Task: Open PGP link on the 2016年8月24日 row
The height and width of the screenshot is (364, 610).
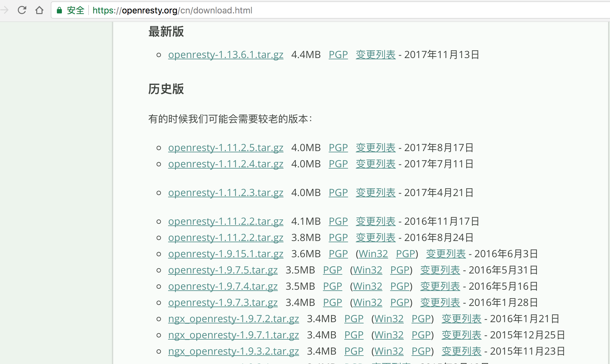Action: pos(338,238)
